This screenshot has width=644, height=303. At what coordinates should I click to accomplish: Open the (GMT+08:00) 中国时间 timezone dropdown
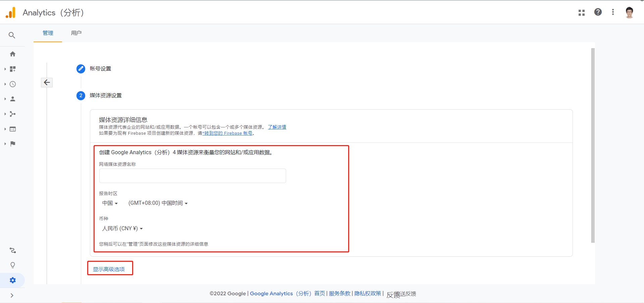[x=158, y=203]
